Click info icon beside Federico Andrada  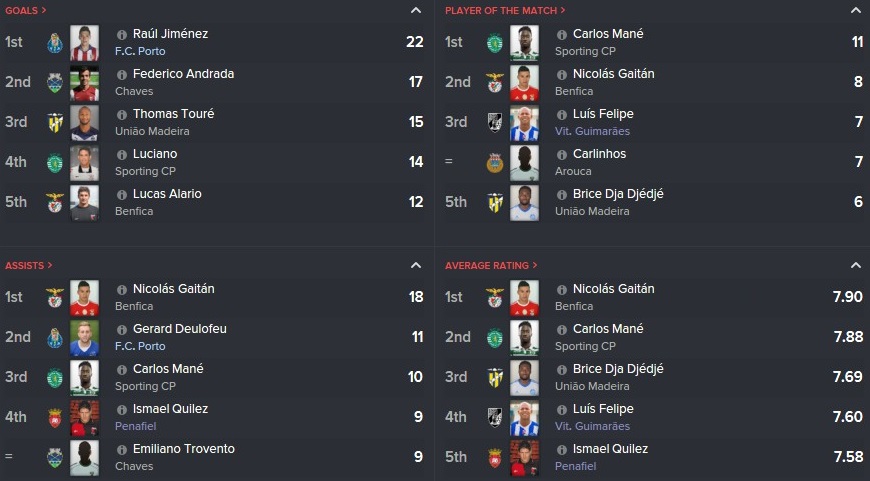click(122, 74)
